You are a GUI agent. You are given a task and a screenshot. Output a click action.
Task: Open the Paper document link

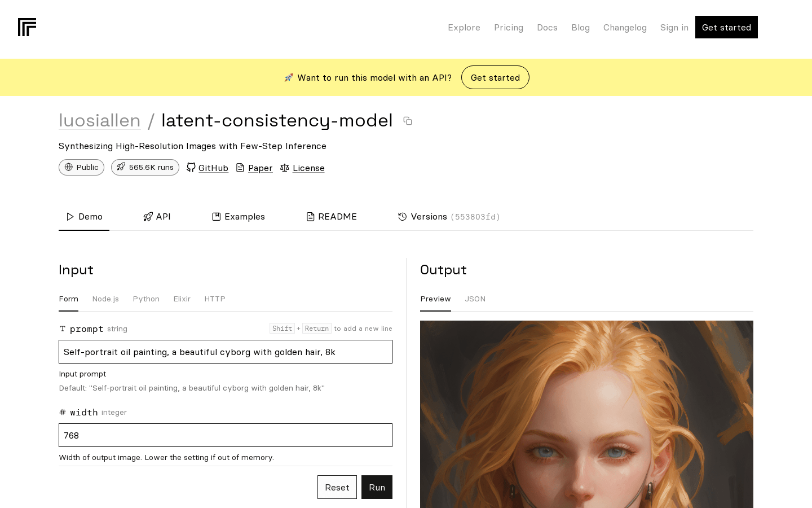tap(254, 168)
